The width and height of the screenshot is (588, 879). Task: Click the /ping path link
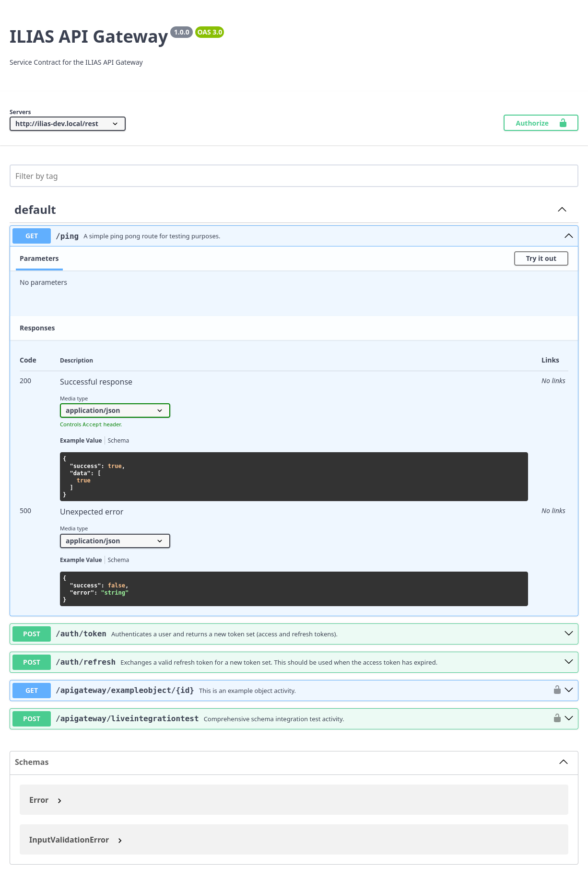(67, 236)
